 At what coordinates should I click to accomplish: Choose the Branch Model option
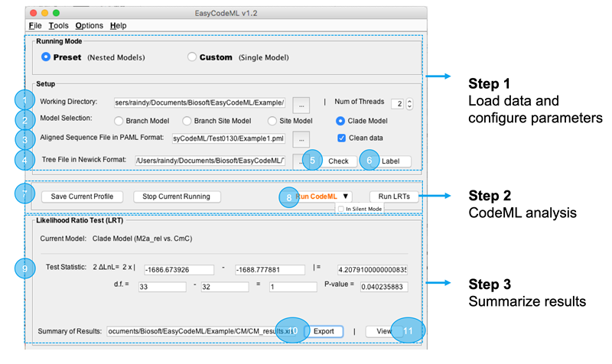[x=119, y=121]
